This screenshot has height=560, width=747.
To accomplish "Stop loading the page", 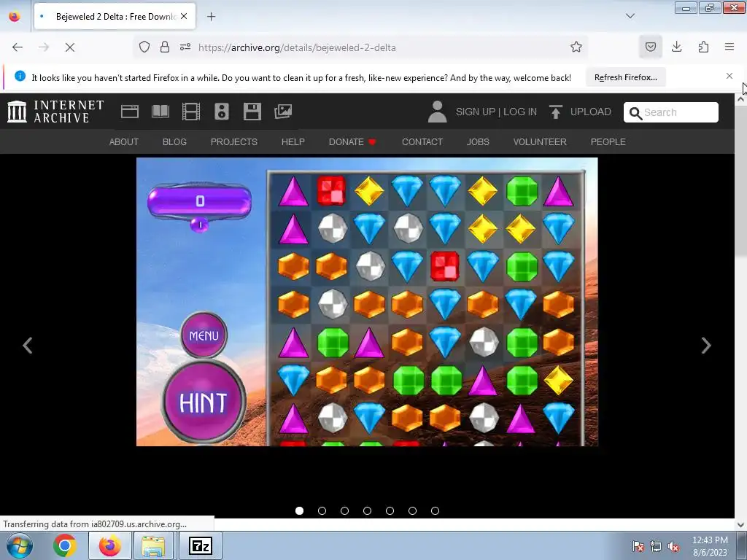I will click(x=69, y=47).
